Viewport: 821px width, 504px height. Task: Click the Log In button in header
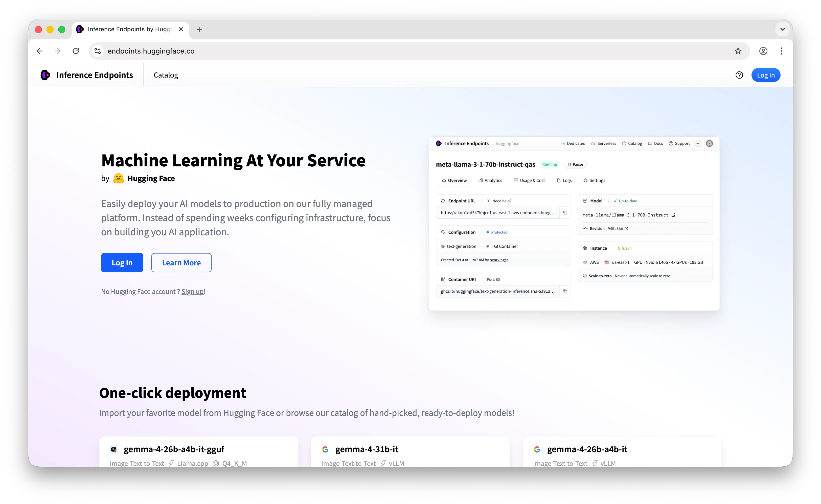(765, 75)
